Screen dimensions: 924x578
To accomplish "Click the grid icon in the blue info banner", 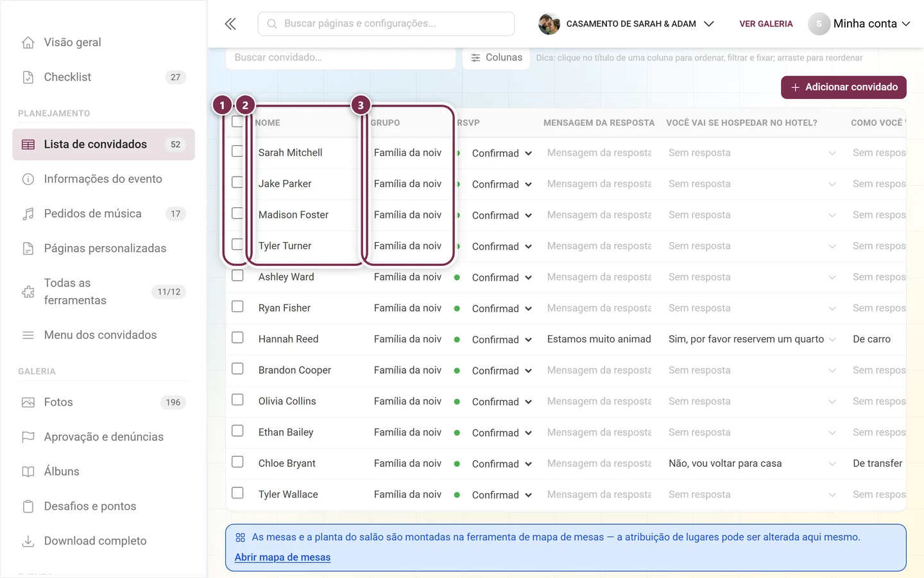I will [241, 538].
